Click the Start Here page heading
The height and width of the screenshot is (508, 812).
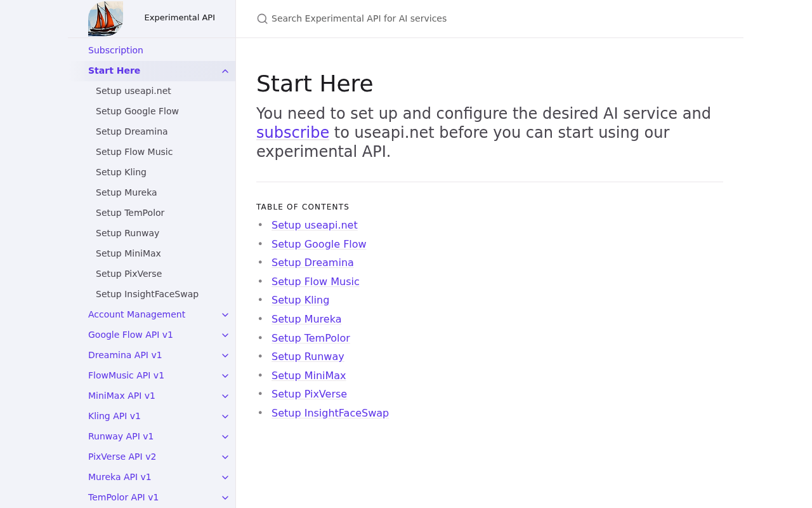coord(315,84)
